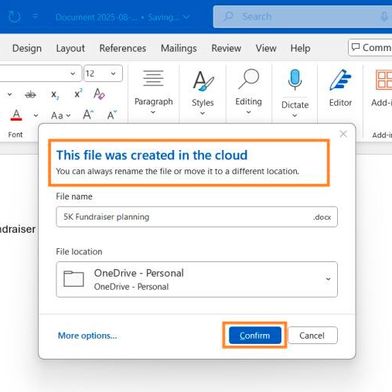Click the Confirm button
Image resolution: width=392 pixels, height=392 pixels.
click(x=255, y=335)
